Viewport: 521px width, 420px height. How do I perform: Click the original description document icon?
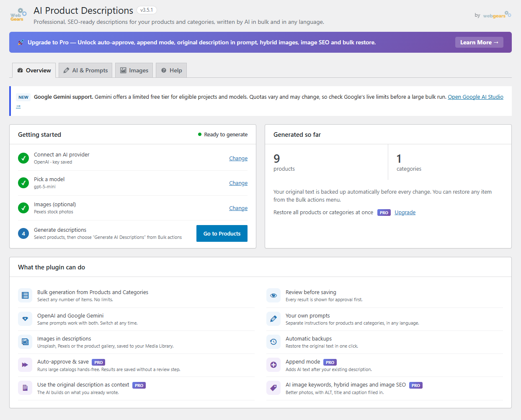(x=25, y=388)
